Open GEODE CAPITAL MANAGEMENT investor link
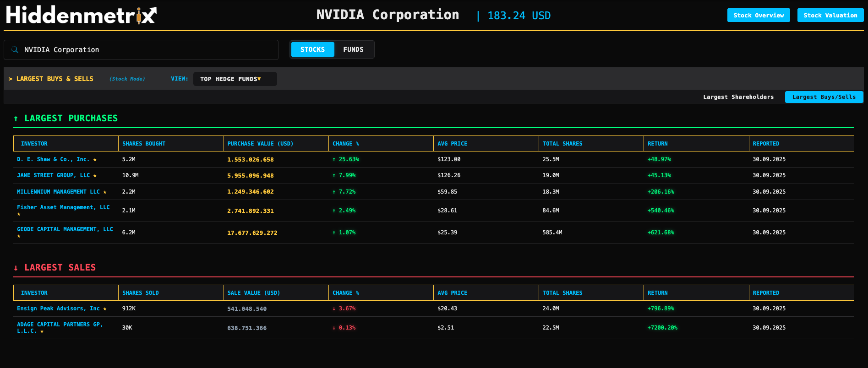The image size is (868, 368). [x=65, y=229]
